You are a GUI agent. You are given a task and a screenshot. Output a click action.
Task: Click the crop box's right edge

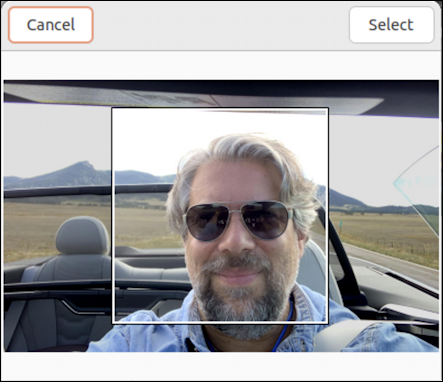(x=328, y=215)
